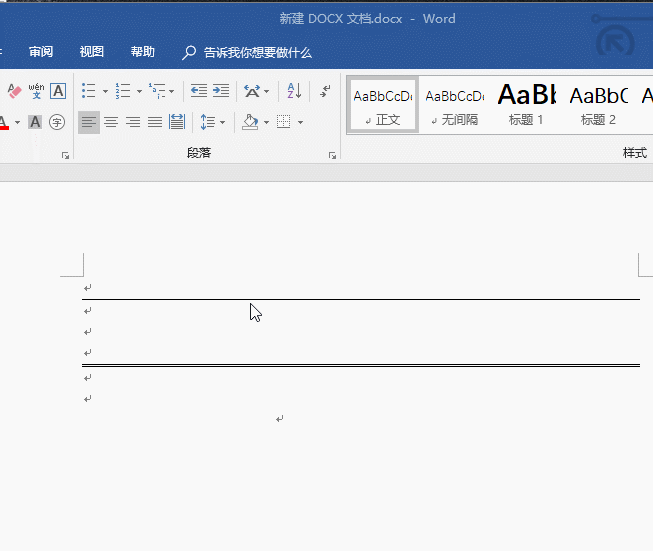
Task: Toggle show/hide paragraph marks
Action: pyautogui.click(x=325, y=91)
